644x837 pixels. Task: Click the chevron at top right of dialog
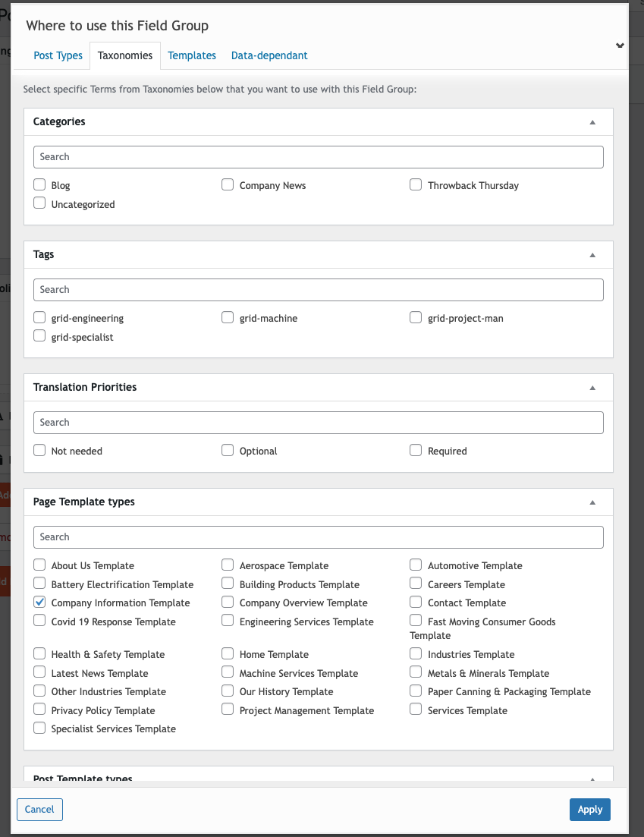[x=620, y=46]
